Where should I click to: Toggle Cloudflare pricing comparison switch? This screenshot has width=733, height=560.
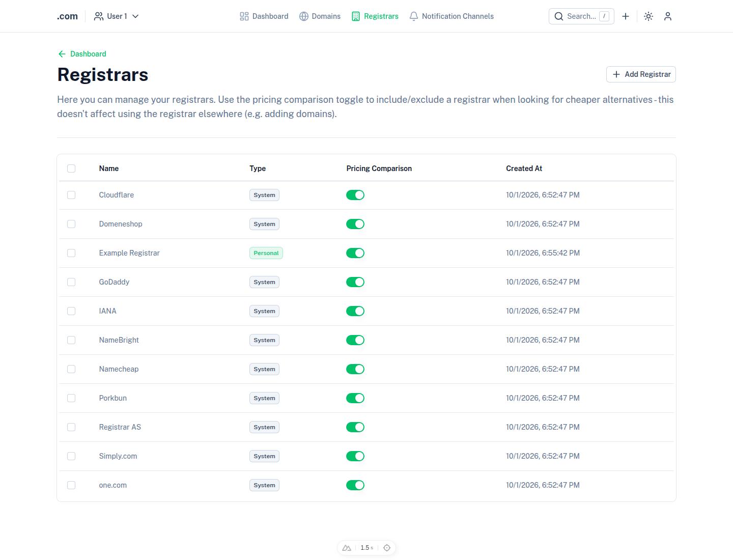click(355, 195)
